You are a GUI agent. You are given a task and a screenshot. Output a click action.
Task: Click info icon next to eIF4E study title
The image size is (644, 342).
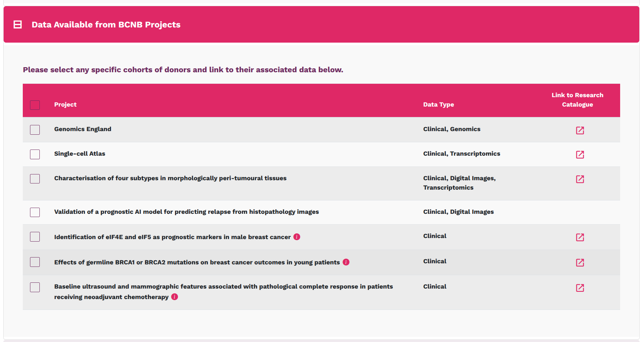[297, 237]
